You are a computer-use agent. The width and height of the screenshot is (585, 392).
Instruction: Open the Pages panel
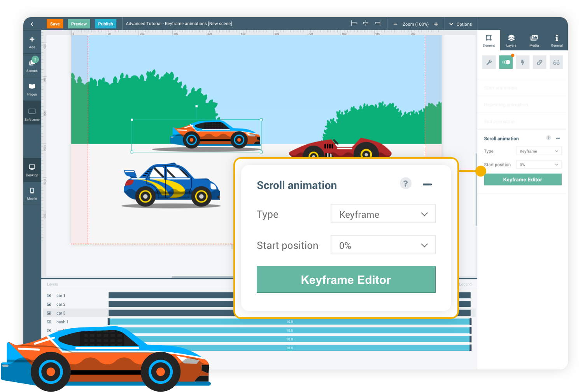(x=32, y=89)
